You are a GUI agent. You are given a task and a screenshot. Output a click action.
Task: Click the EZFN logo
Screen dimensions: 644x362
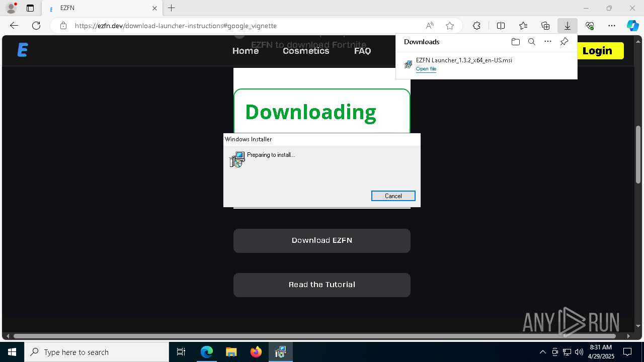[23, 50]
